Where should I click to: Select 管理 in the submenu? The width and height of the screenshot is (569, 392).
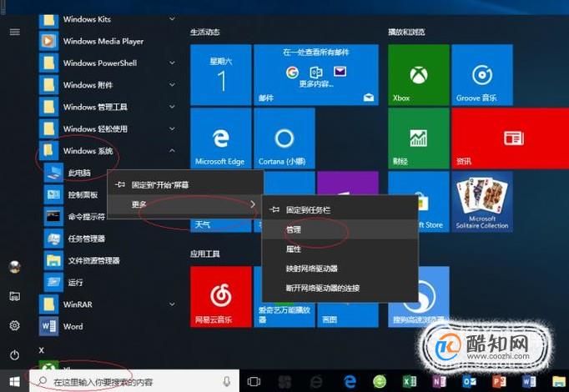340,229
